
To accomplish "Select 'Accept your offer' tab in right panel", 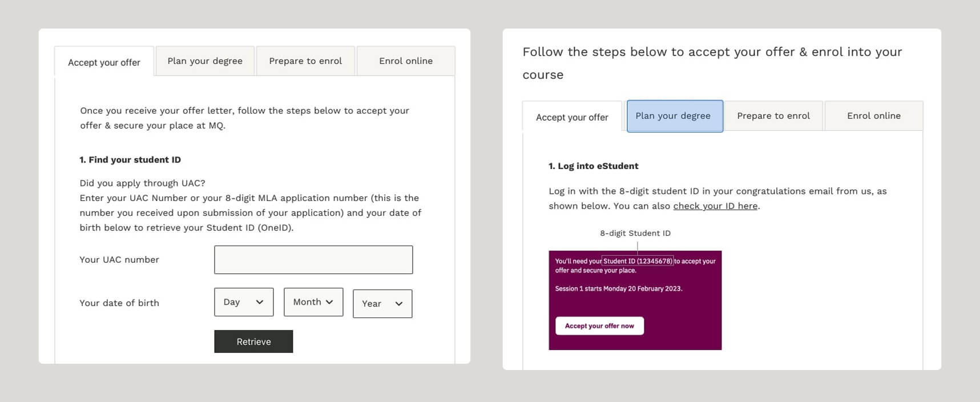I will [572, 117].
